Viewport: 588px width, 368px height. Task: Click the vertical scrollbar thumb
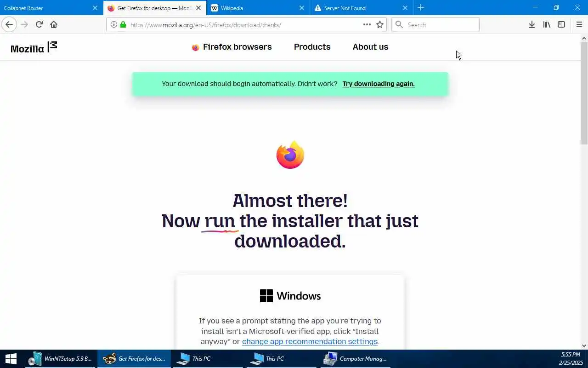point(584,93)
